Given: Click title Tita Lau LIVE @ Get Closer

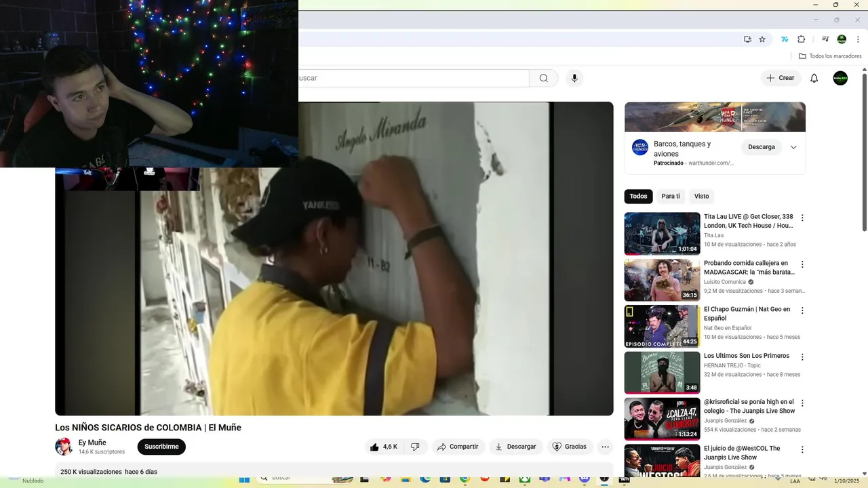Looking at the screenshot, I should coord(749,221).
